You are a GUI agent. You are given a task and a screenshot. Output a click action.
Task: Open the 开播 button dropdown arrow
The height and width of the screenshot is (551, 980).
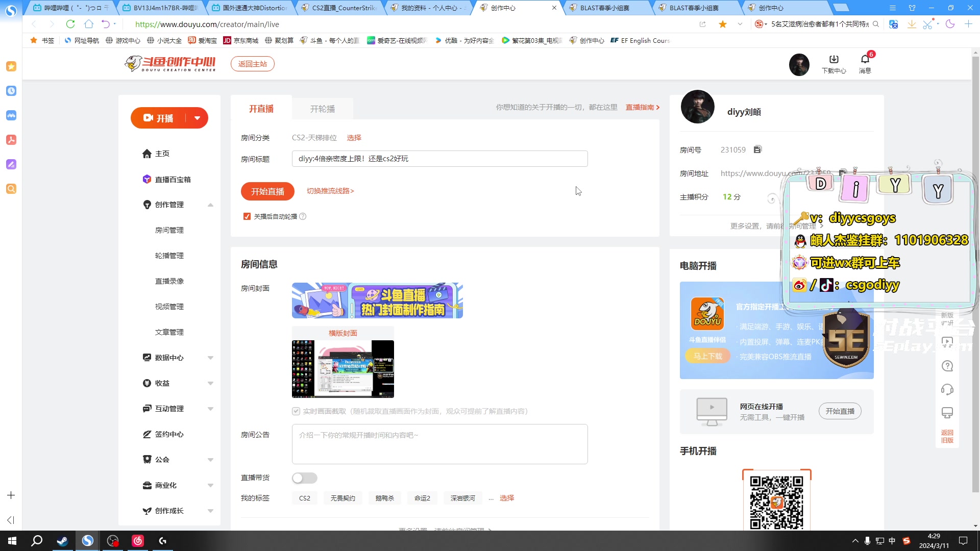[x=198, y=118]
